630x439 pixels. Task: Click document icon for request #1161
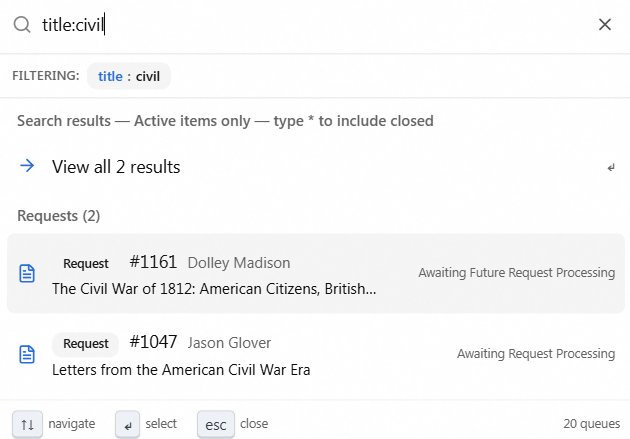point(27,274)
